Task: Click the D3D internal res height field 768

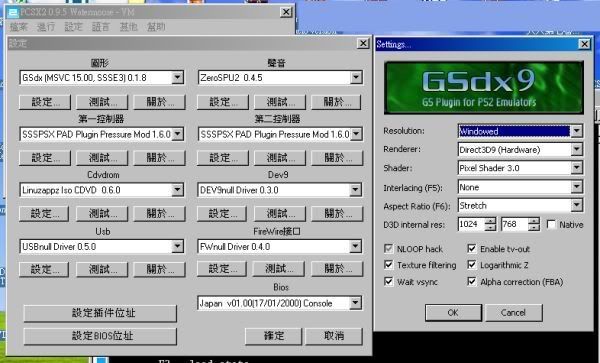Action: point(515,224)
